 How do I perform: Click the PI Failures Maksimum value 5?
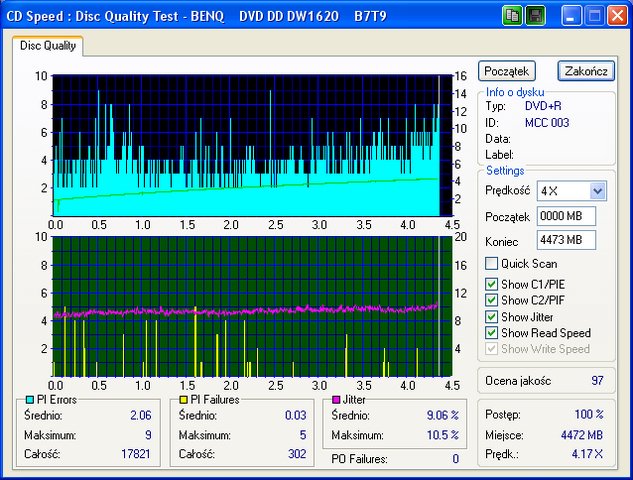click(x=303, y=435)
